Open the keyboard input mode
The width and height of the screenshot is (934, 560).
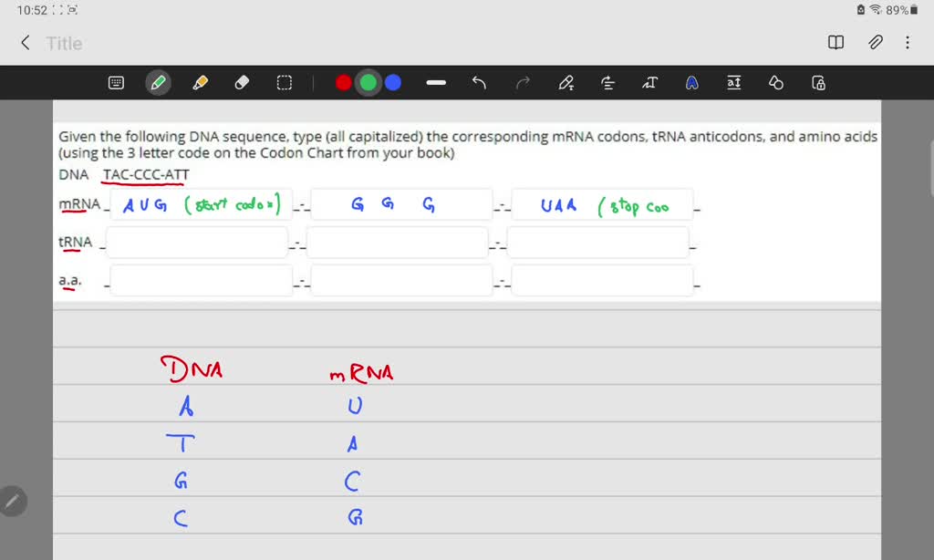point(116,82)
